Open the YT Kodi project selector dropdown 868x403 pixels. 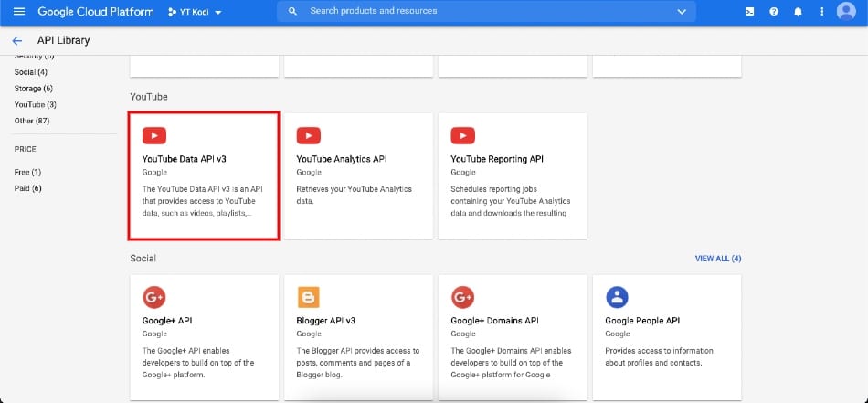195,12
